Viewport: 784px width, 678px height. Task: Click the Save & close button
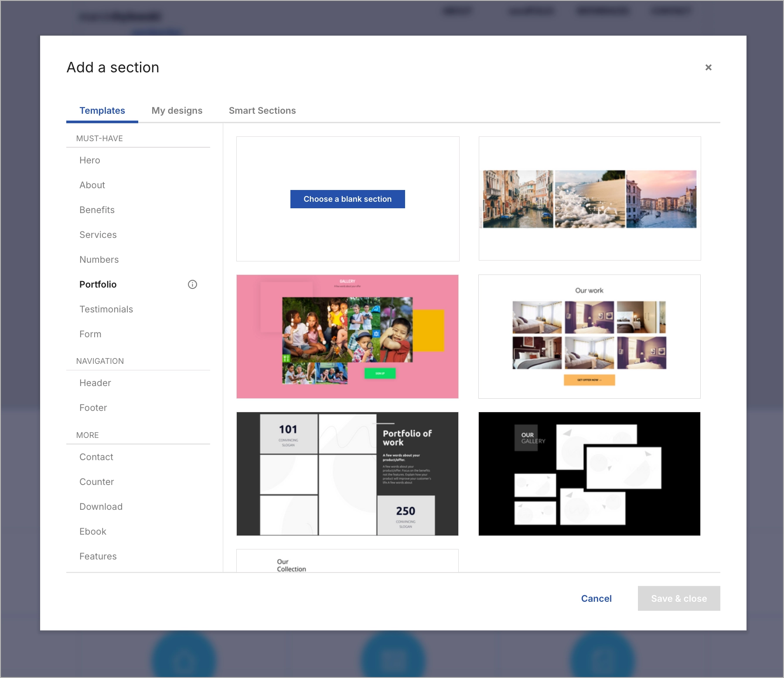pyautogui.click(x=678, y=598)
